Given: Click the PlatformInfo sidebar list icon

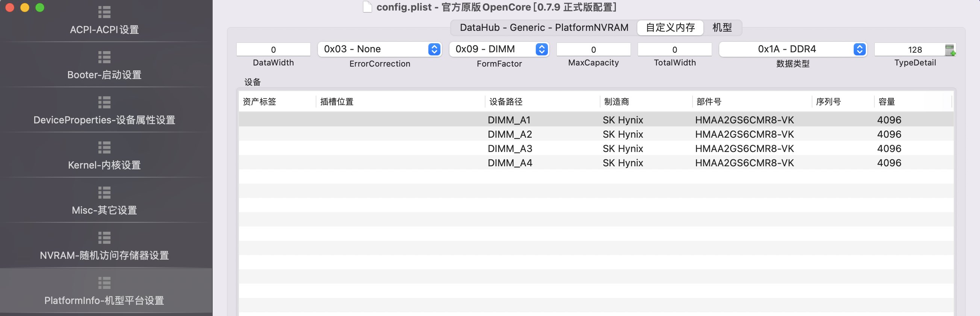Looking at the screenshot, I should [104, 283].
